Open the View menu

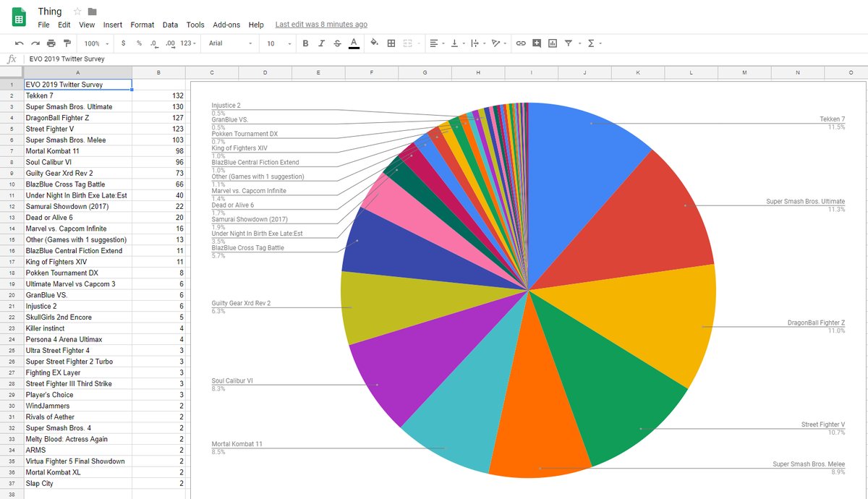coord(87,25)
